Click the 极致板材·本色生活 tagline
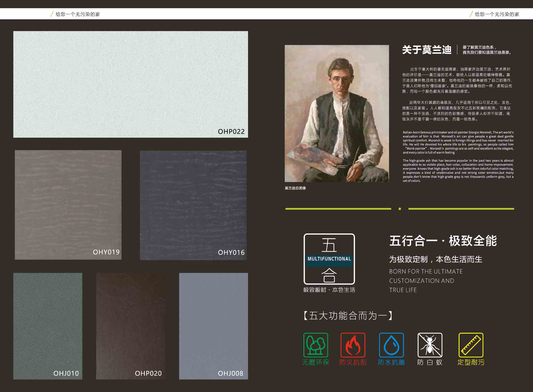 [329, 290]
